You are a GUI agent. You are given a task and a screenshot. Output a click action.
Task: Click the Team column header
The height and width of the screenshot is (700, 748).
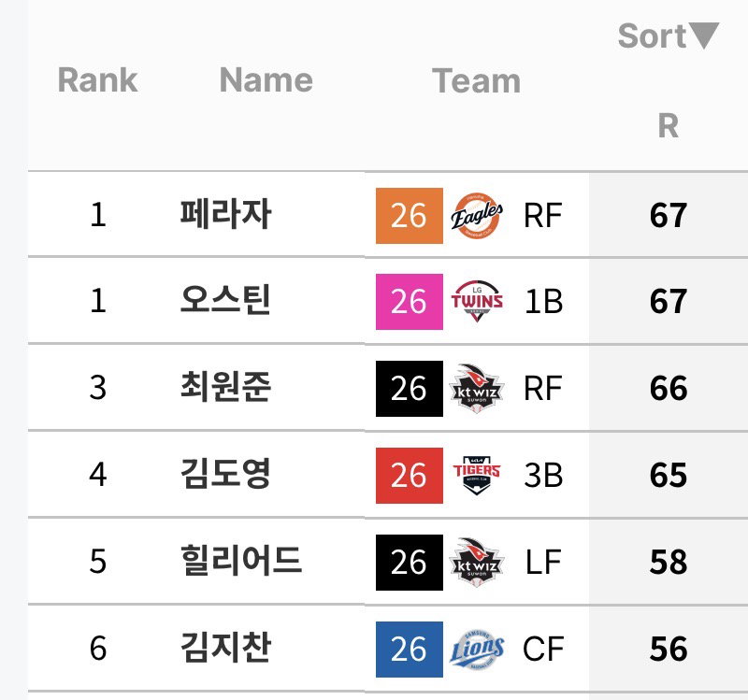[x=476, y=80]
